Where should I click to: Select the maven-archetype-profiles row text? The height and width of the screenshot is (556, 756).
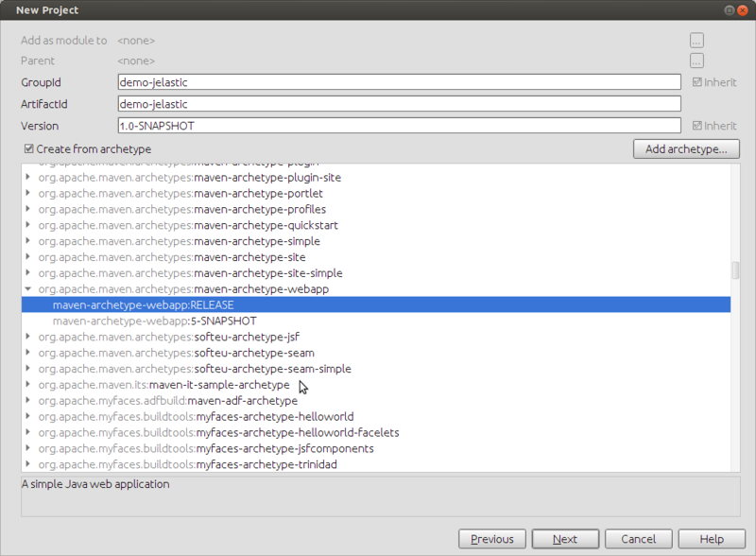click(182, 210)
